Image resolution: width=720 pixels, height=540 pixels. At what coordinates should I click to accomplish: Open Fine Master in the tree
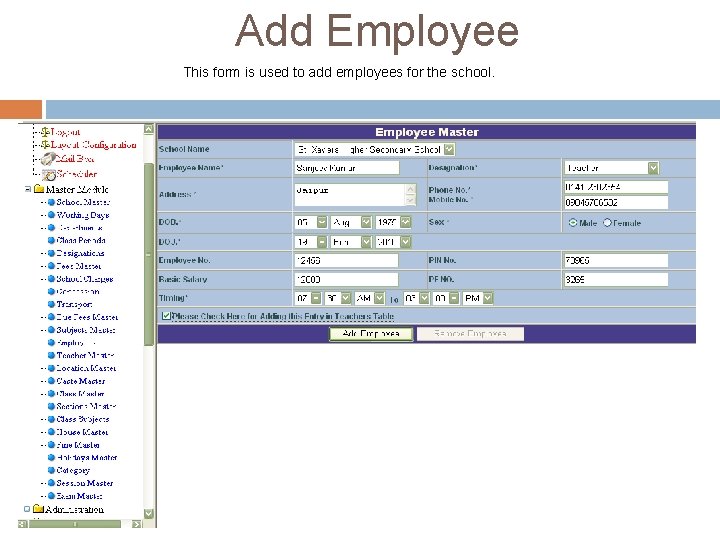click(x=78, y=444)
